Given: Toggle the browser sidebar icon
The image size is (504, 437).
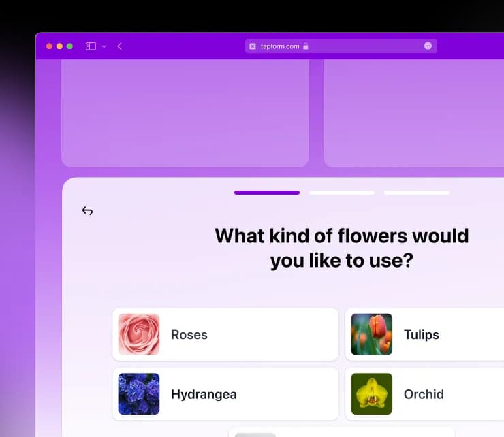Looking at the screenshot, I should [91, 46].
